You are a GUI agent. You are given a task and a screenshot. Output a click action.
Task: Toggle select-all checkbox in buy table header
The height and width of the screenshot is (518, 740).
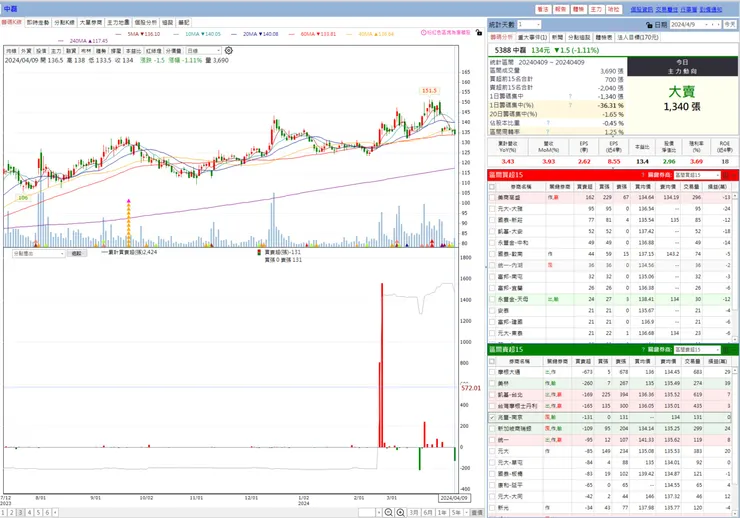point(492,187)
